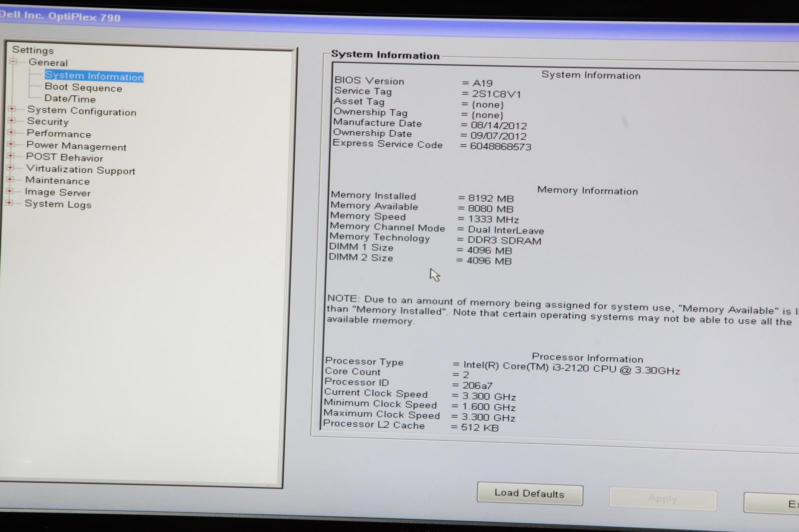This screenshot has width=799, height=532.
Task: Expand the Maintenance node
Action: 9,179
